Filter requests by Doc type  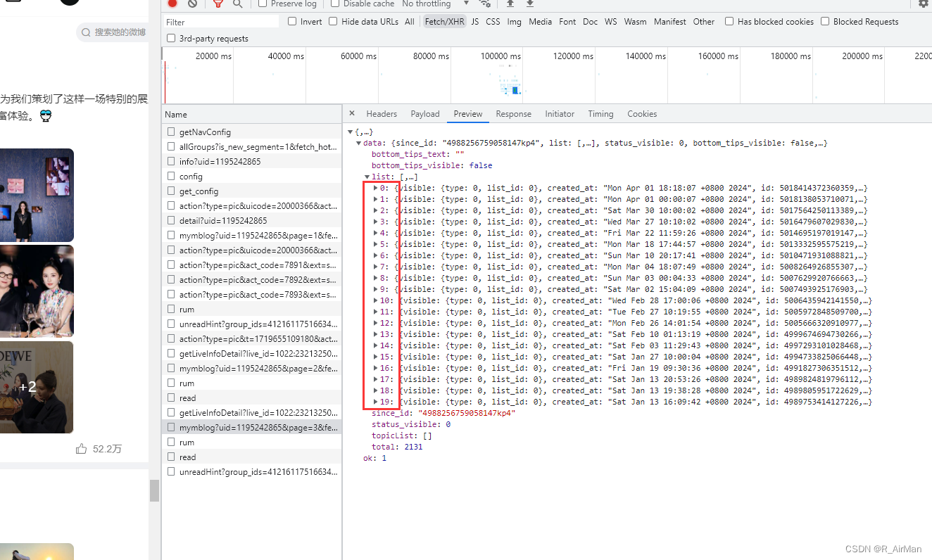coord(590,22)
